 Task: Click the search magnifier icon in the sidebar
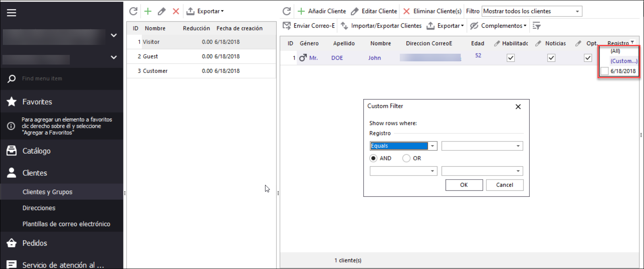[12, 79]
